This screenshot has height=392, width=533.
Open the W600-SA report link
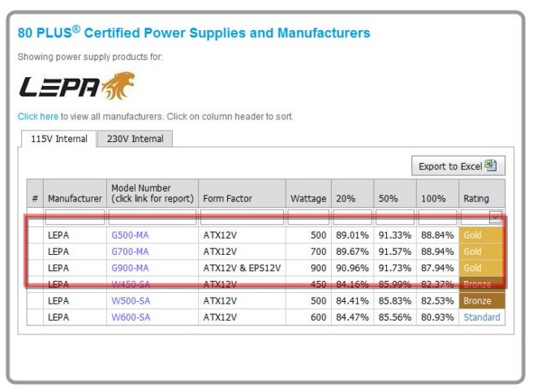point(131,317)
